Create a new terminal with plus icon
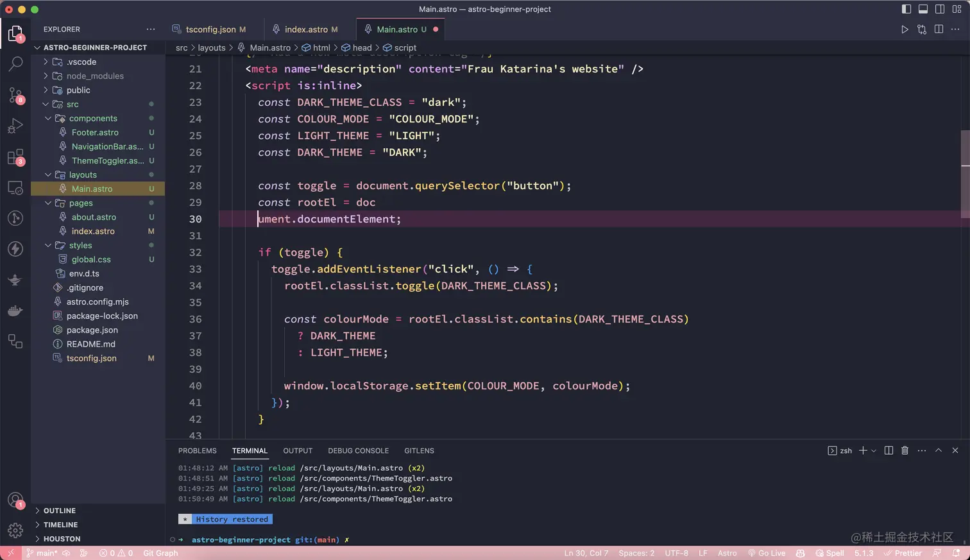 pos(863,451)
